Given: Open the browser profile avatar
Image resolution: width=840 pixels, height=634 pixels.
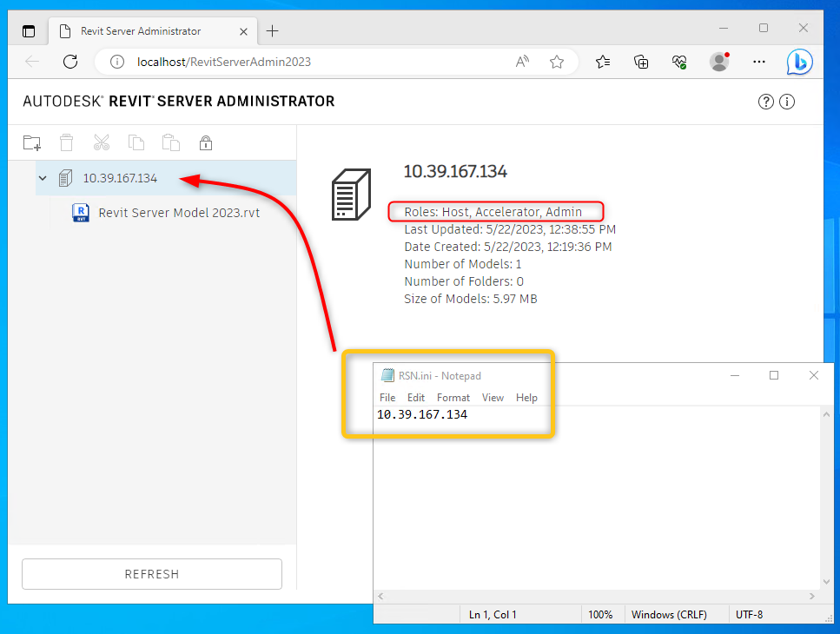Looking at the screenshot, I should tap(719, 62).
